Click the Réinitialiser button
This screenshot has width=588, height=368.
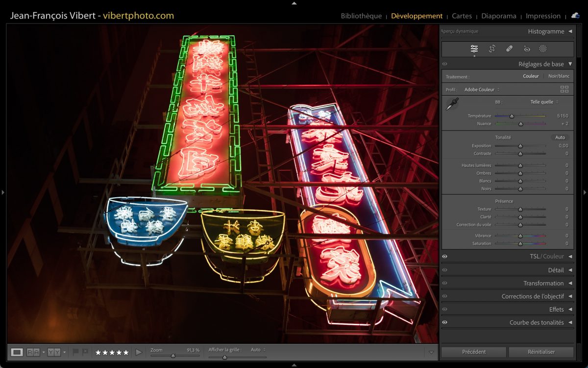[541, 352]
